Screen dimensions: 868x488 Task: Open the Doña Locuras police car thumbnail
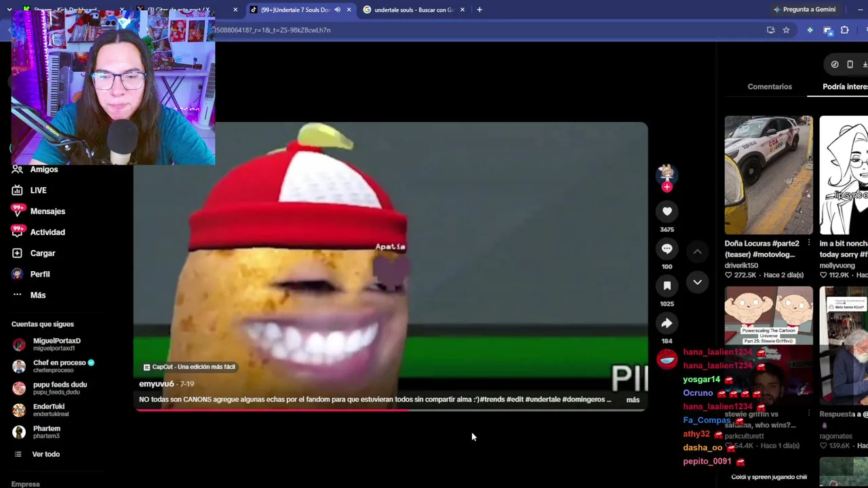(768, 175)
